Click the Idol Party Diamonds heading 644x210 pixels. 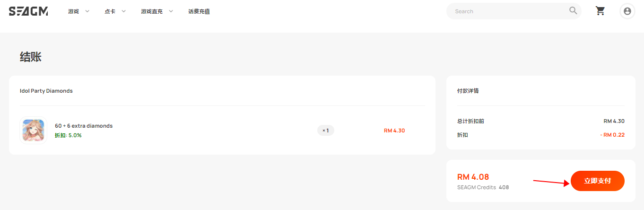tap(46, 91)
